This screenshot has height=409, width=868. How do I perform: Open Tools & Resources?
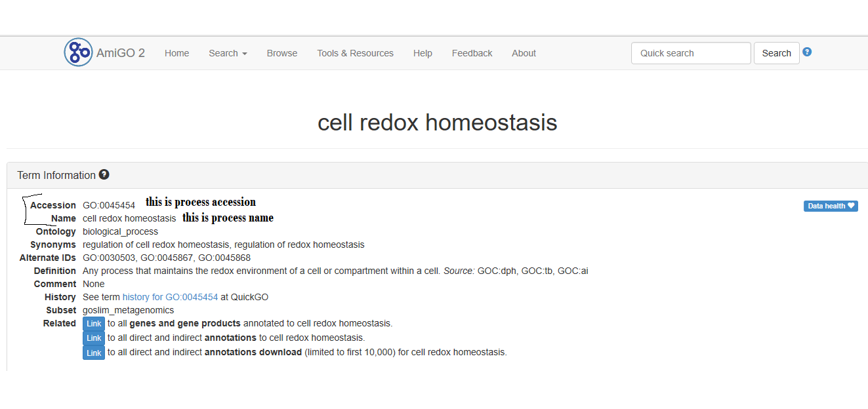(x=355, y=53)
